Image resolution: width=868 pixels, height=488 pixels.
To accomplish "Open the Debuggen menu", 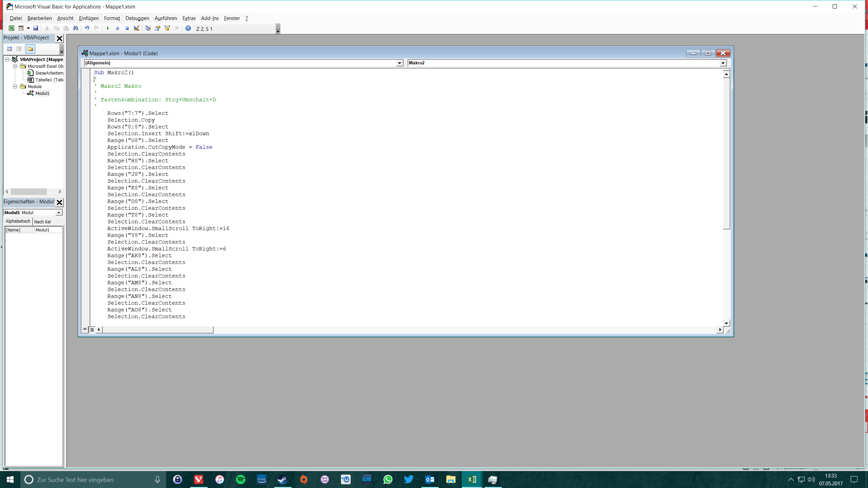I will [137, 18].
